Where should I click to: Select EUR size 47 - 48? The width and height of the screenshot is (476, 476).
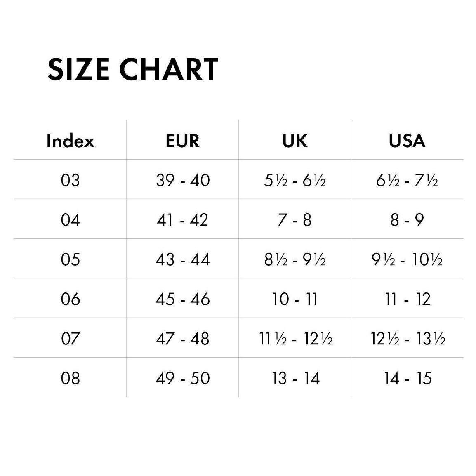pyautogui.click(x=183, y=339)
